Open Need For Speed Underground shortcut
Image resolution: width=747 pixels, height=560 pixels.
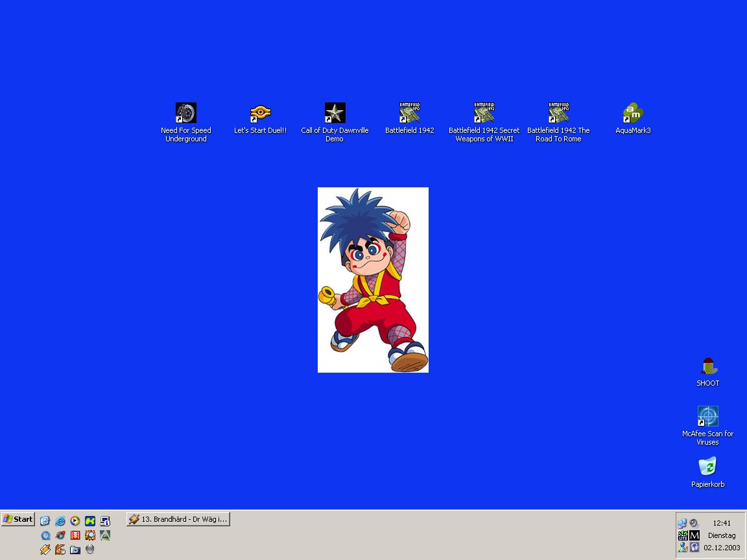pos(186,122)
